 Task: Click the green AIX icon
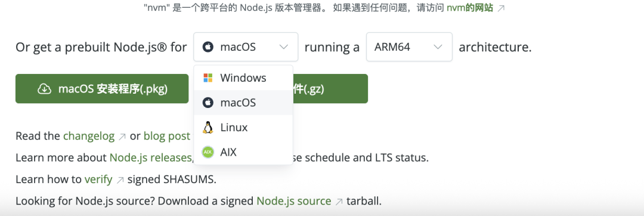coord(208,152)
